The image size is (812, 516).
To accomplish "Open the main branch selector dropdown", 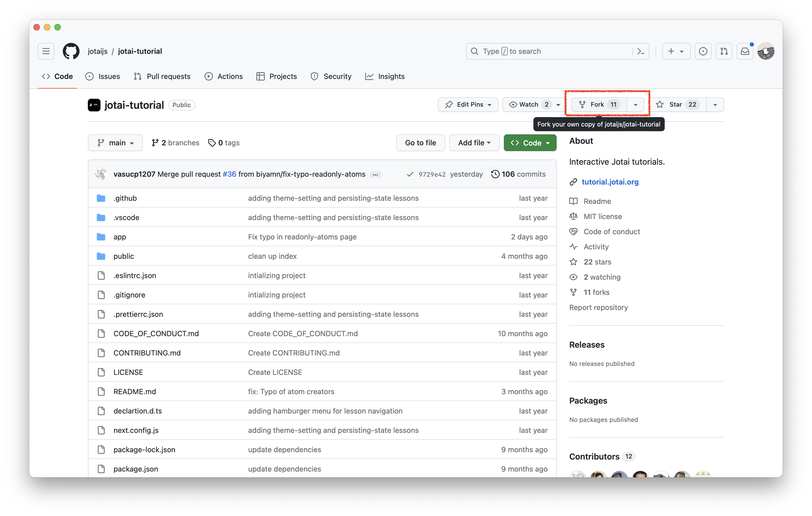I will click(x=115, y=143).
